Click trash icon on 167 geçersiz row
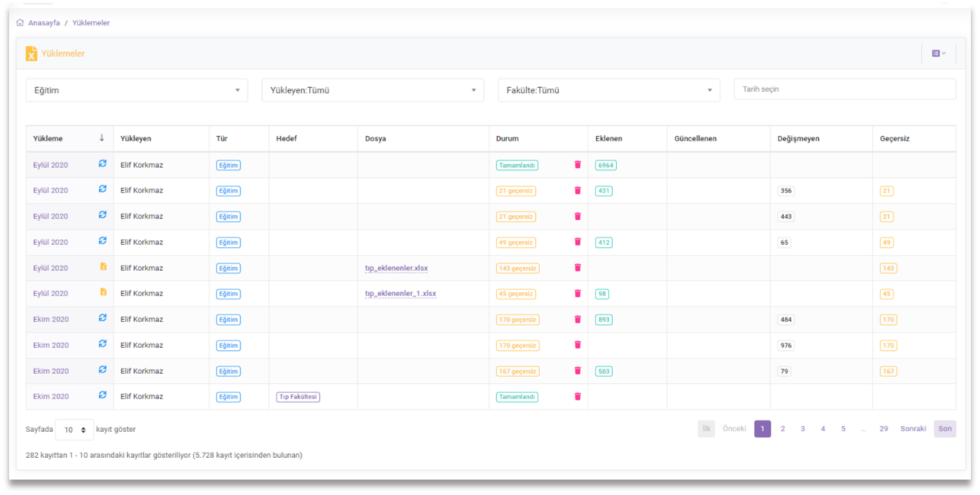 coord(578,371)
